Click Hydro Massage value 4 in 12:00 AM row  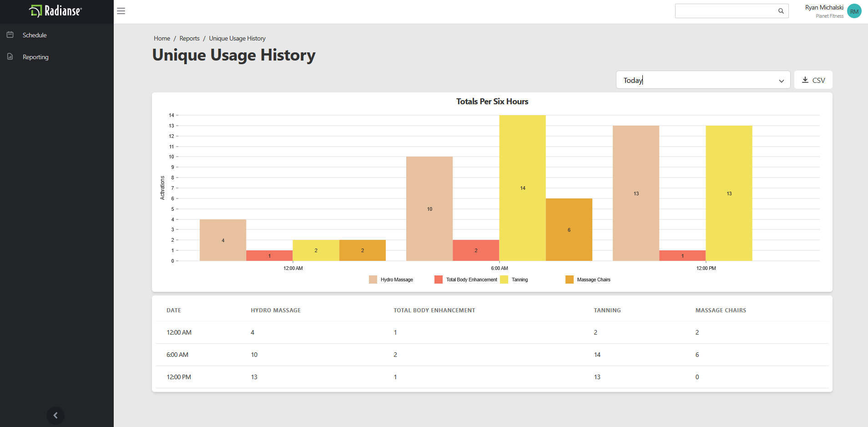point(252,332)
